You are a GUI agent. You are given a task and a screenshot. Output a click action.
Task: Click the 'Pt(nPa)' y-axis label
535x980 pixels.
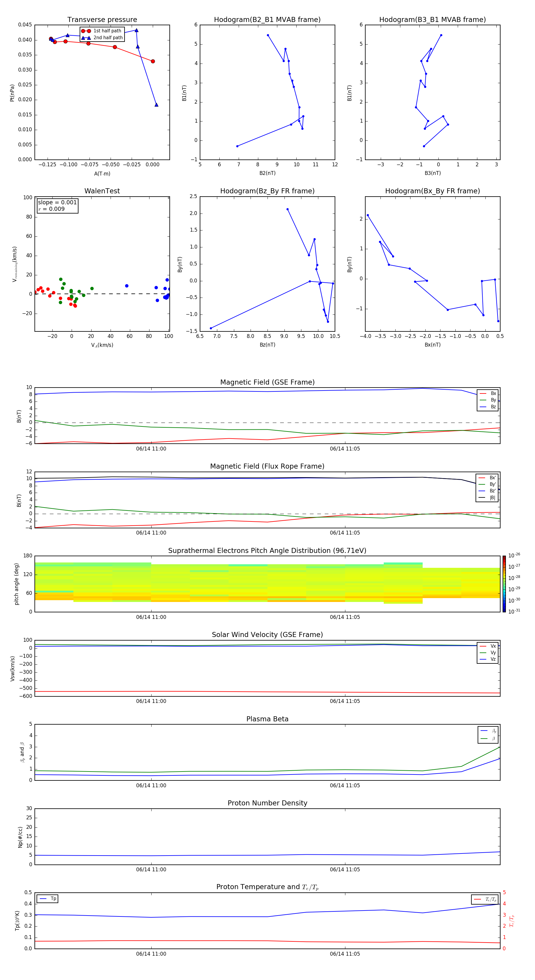12,93
